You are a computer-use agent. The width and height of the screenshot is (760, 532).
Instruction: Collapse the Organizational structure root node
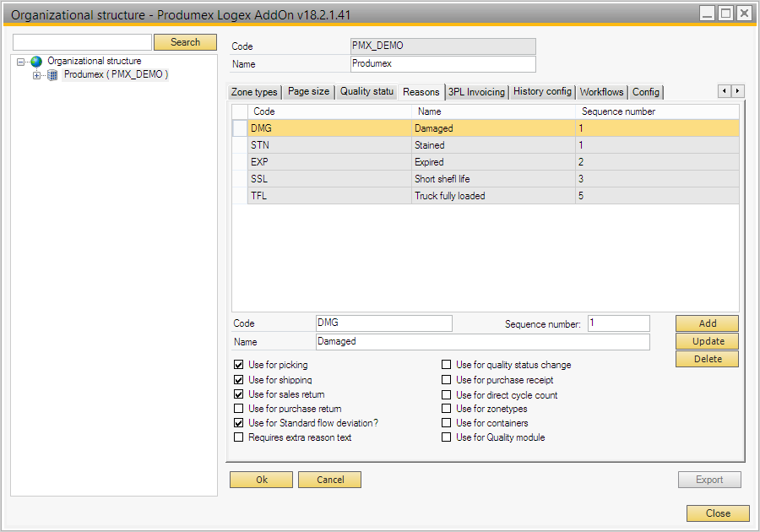coord(21,62)
